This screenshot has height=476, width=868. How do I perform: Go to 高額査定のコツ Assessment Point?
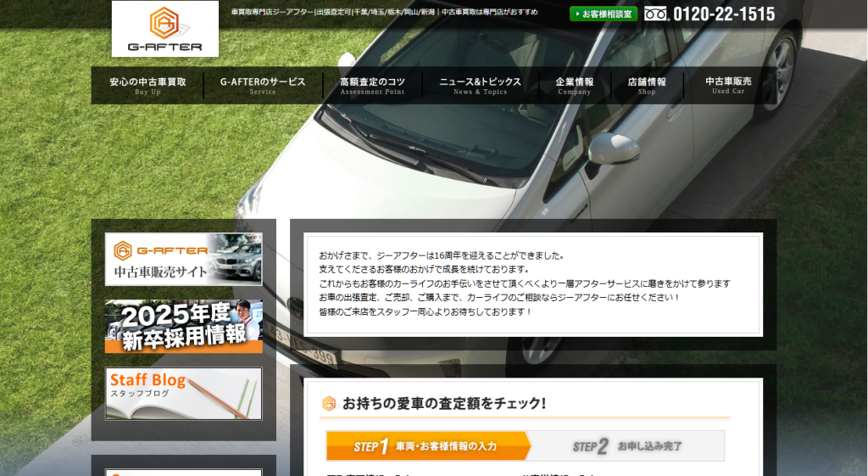click(372, 86)
